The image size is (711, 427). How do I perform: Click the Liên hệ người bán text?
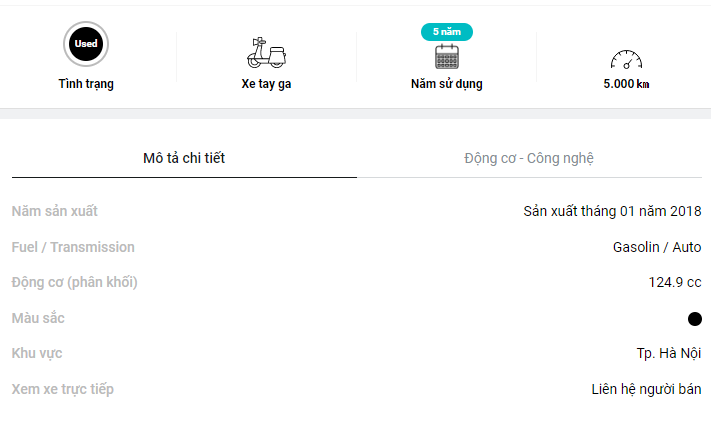tap(646, 389)
